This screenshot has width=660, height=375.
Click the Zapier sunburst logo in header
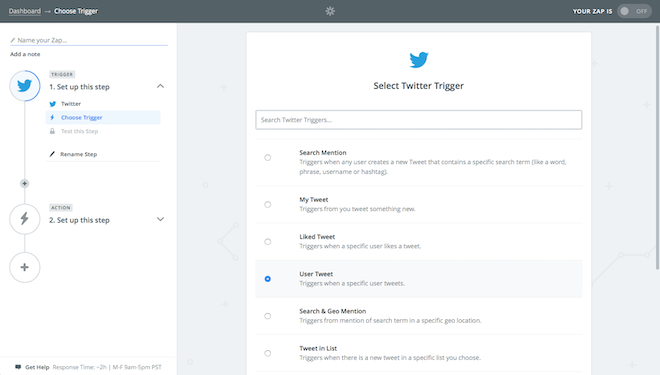coord(330,11)
